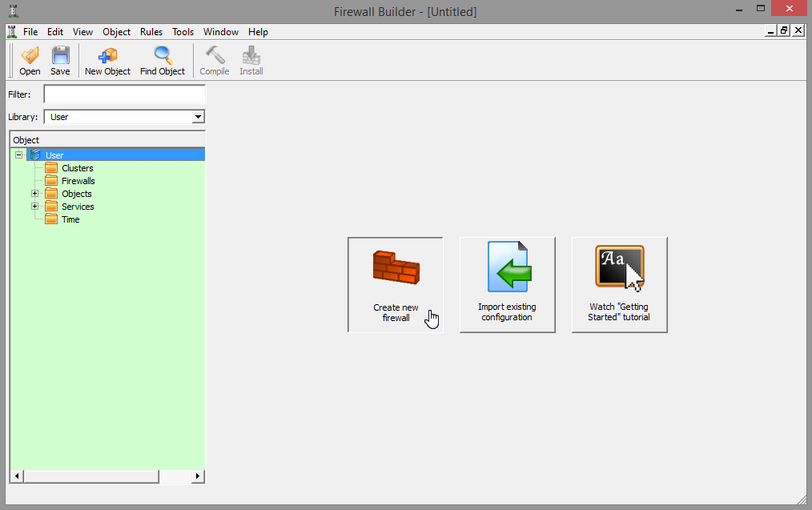Click the Install toolbar icon

(x=251, y=56)
